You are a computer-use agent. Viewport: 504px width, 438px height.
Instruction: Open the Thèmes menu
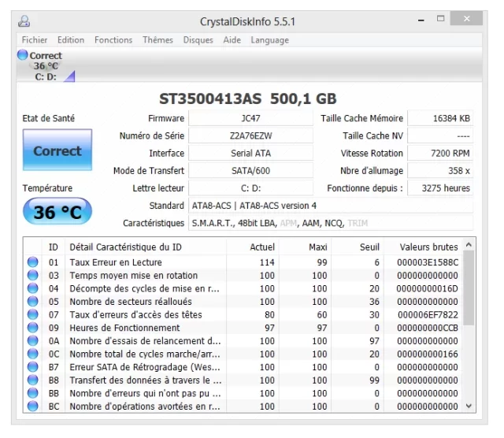157,40
